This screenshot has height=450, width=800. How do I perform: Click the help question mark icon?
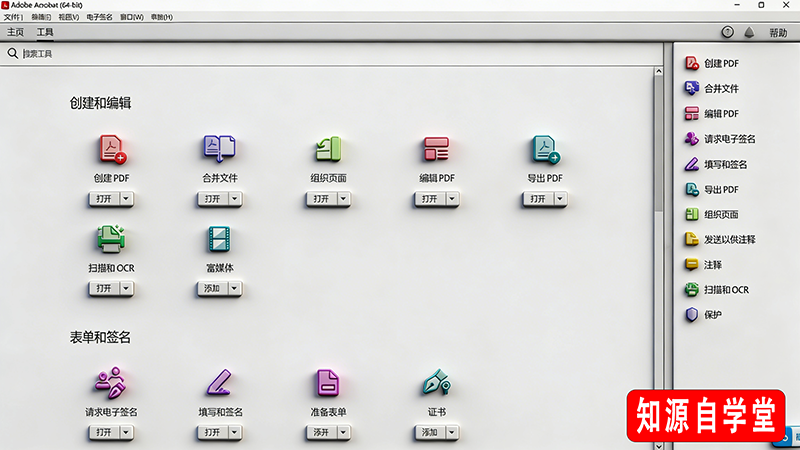click(728, 33)
